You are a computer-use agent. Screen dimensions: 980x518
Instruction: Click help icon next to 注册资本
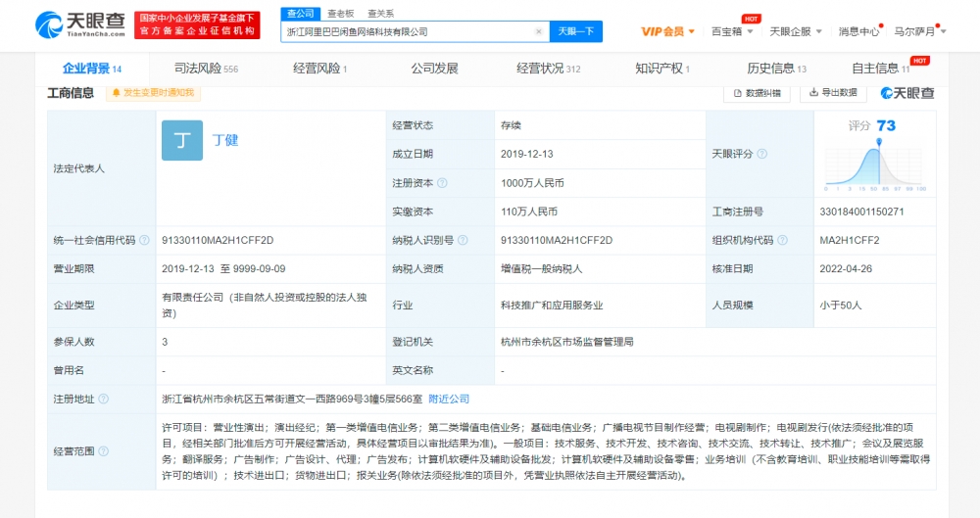tap(442, 183)
